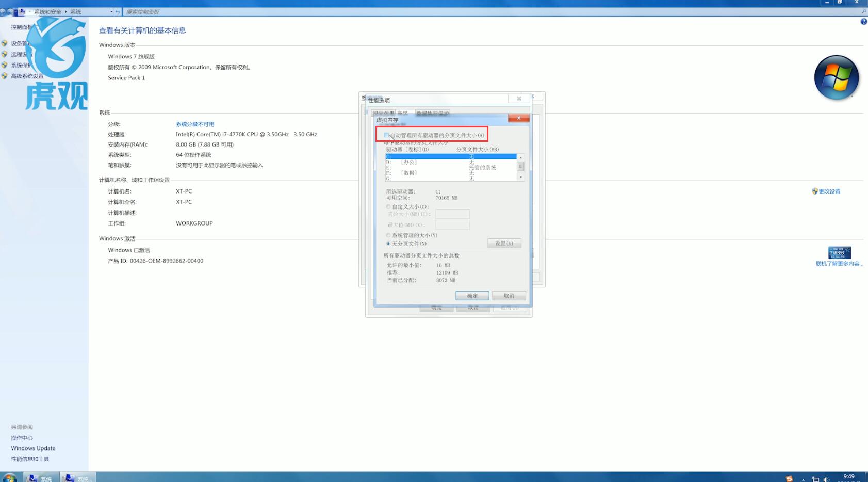The height and width of the screenshot is (482, 868).
Task: Open Windows Update link in sidebar
Action: click(x=33, y=448)
